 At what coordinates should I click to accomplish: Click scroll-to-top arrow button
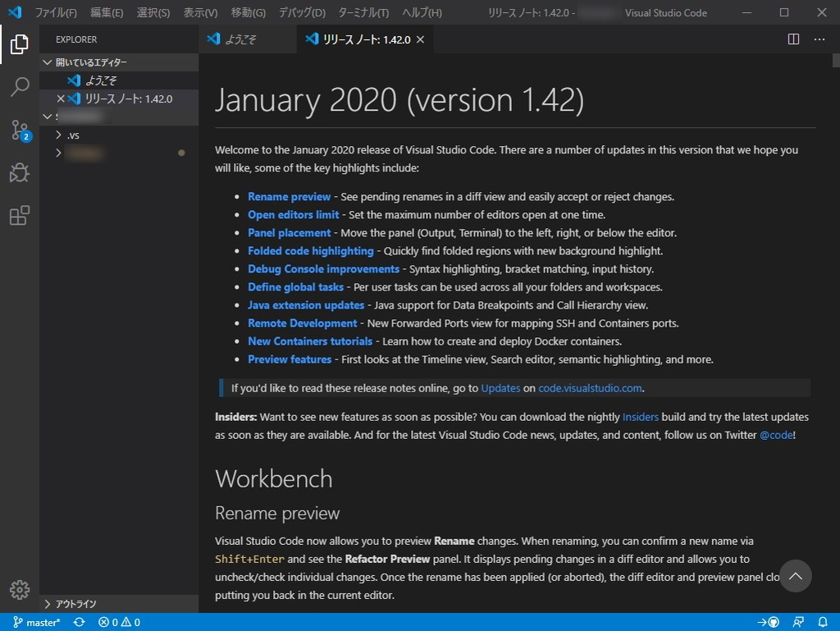pos(796,576)
